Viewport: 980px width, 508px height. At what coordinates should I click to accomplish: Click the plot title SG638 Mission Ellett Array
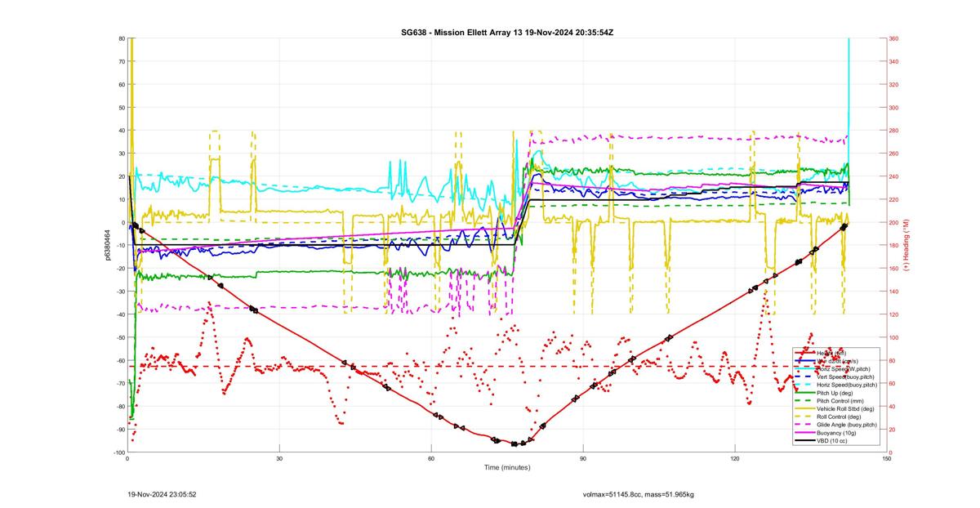506,31
